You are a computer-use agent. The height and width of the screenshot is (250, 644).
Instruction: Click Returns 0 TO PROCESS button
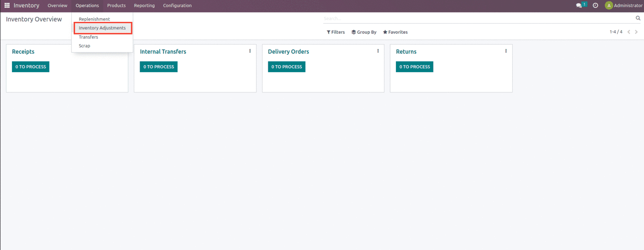[415, 67]
